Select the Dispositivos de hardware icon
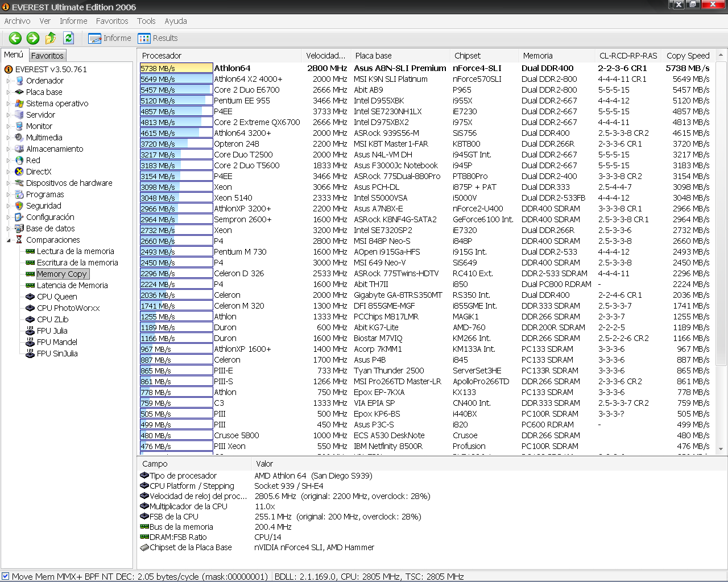This screenshot has height=582, width=728. 19,183
